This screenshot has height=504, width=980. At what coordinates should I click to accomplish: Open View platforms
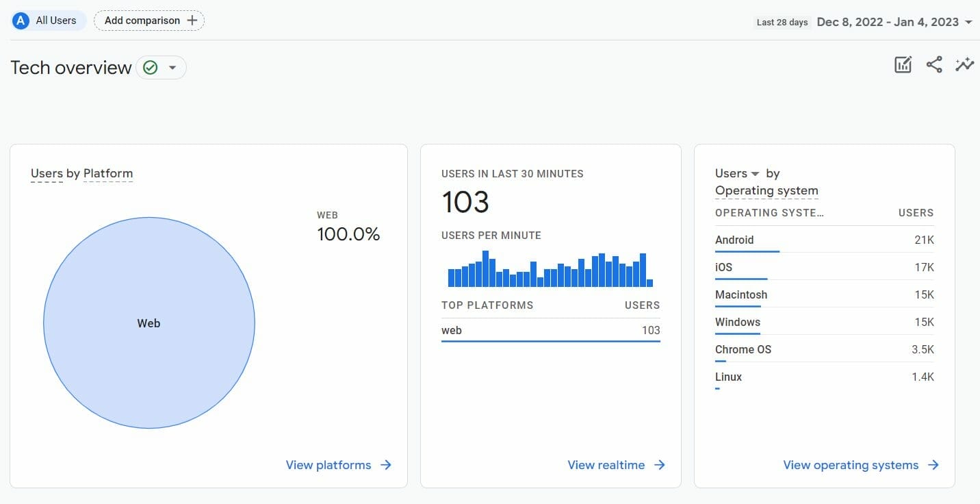coord(328,465)
